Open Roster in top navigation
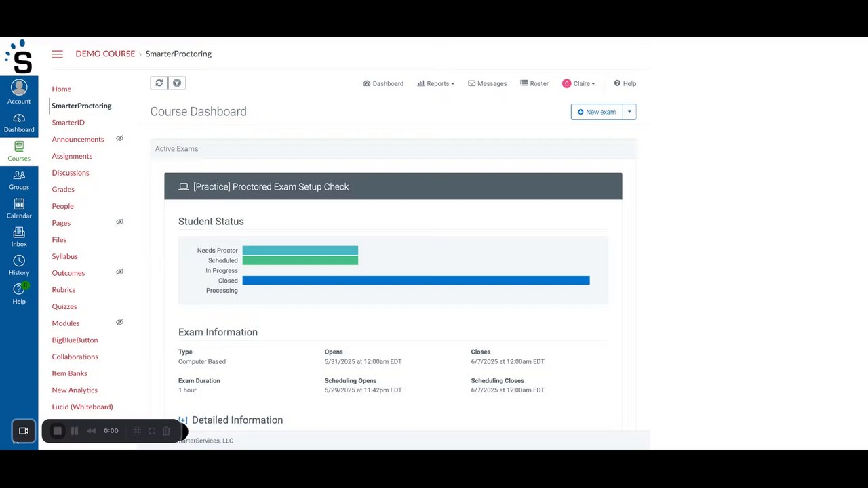The height and width of the screenshot is (488, 868). (534, 83)
